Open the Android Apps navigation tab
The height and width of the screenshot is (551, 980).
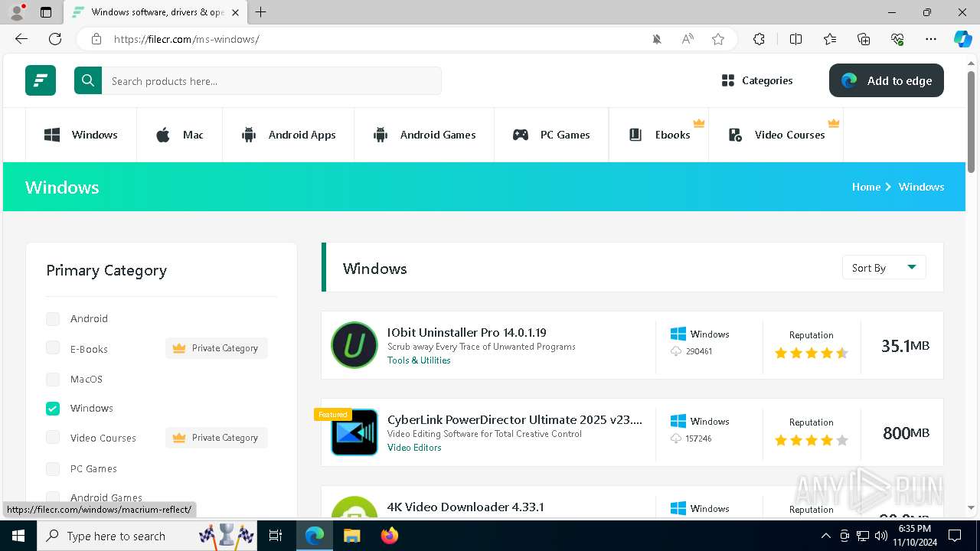click(289, 135)
